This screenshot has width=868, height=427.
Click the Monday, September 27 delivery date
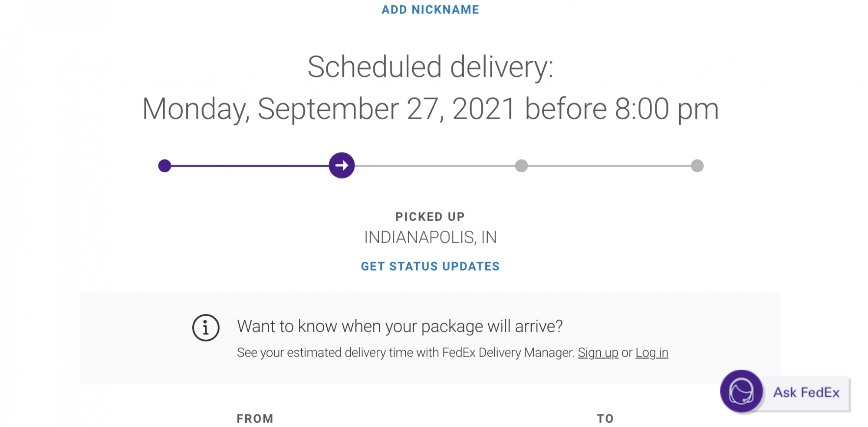tap(430, 109)
